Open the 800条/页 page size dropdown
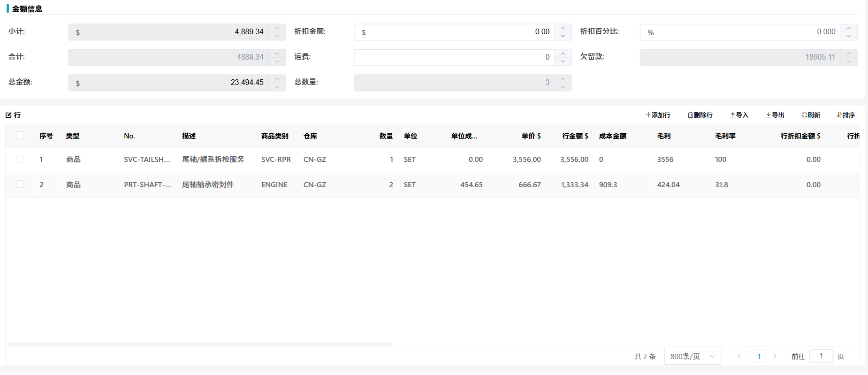 693,356
